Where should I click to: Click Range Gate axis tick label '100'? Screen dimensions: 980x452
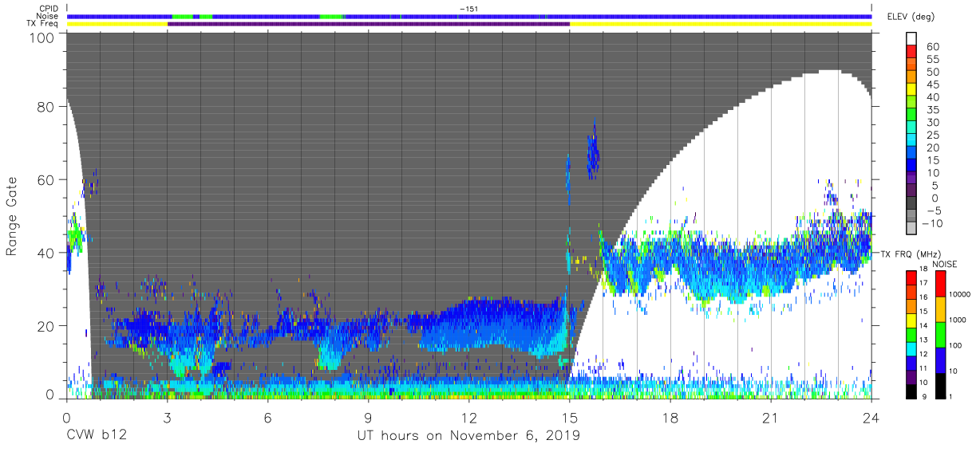[x=41, y=37]
